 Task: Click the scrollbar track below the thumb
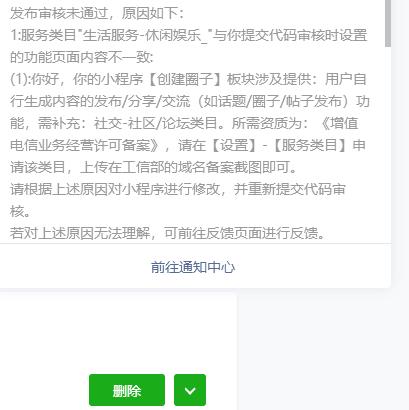click(388, 143)
